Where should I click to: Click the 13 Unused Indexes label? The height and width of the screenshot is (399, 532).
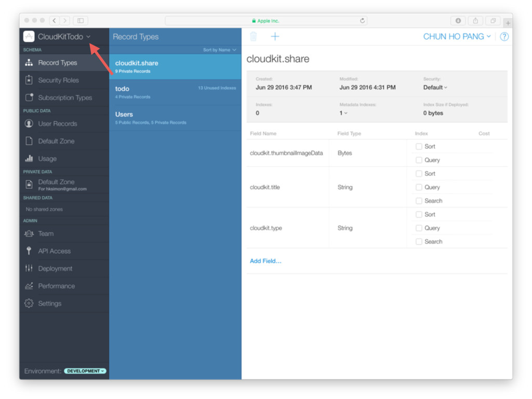(217, 88)
